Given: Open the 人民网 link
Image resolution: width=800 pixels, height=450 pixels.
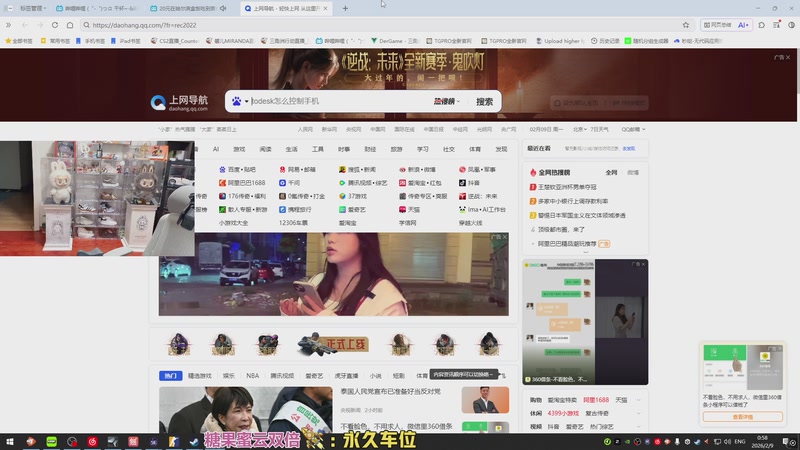Looking at the screenshot, I should 305,130.
